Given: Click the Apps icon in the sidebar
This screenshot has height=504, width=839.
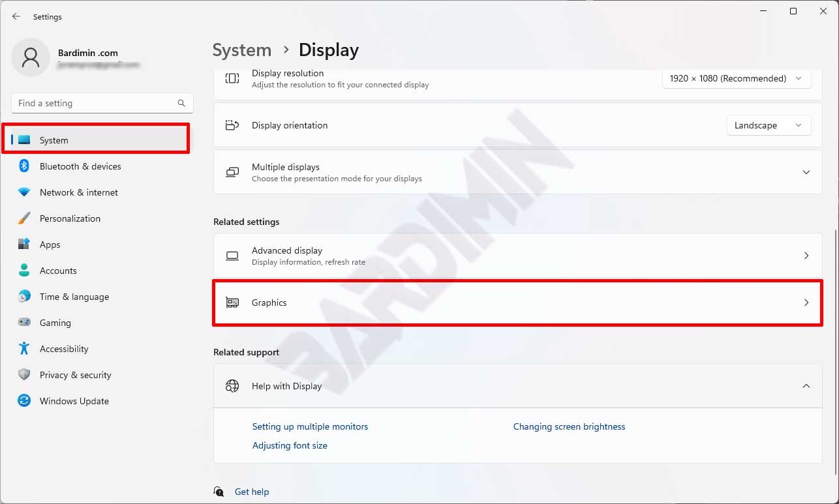Looking at the screenshot, I should (x=24, y=245).
